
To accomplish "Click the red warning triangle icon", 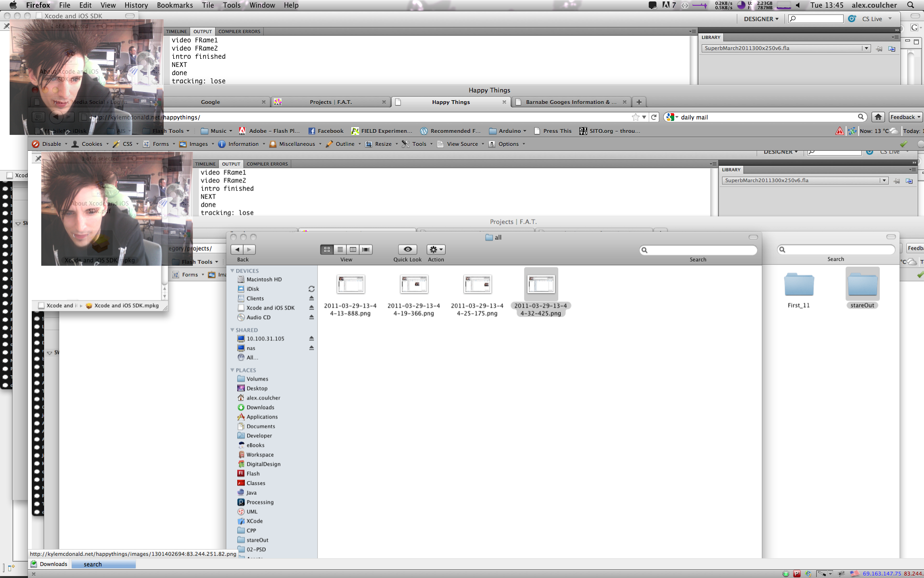I will [x=840, y=131].
